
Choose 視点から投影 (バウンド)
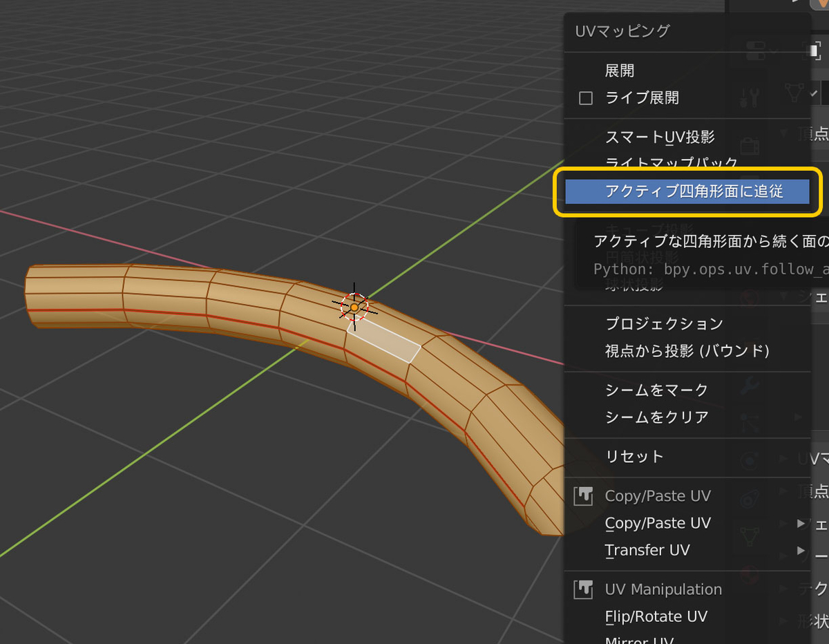687,351
